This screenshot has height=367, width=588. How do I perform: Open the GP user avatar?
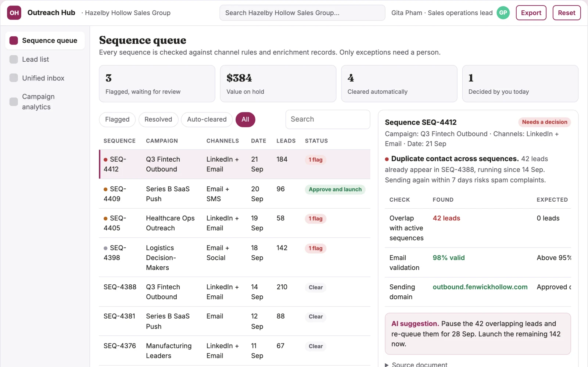point(503,13)
